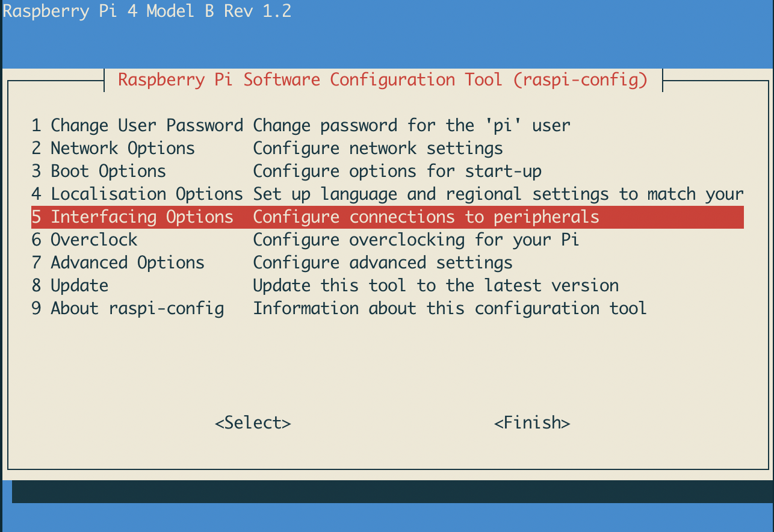Click the highlighted Interfacing Options entry
Screen dimensions: 774x532
(132, 217)
